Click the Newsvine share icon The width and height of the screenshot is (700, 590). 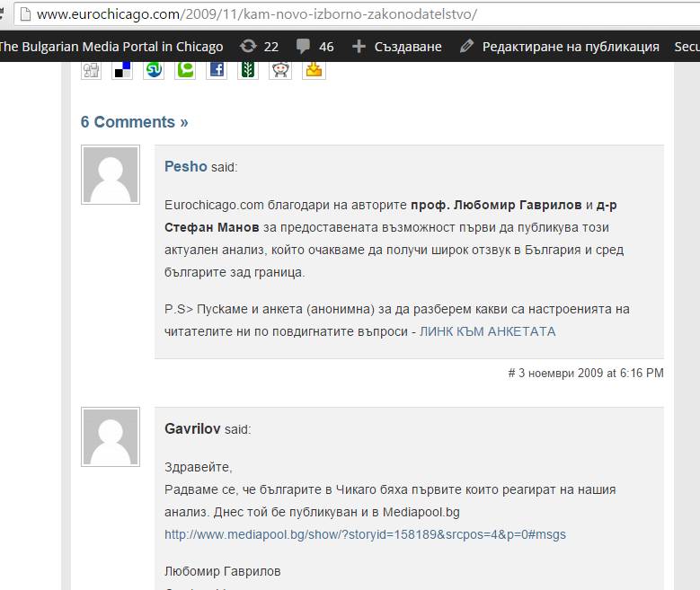click(248, 69)
